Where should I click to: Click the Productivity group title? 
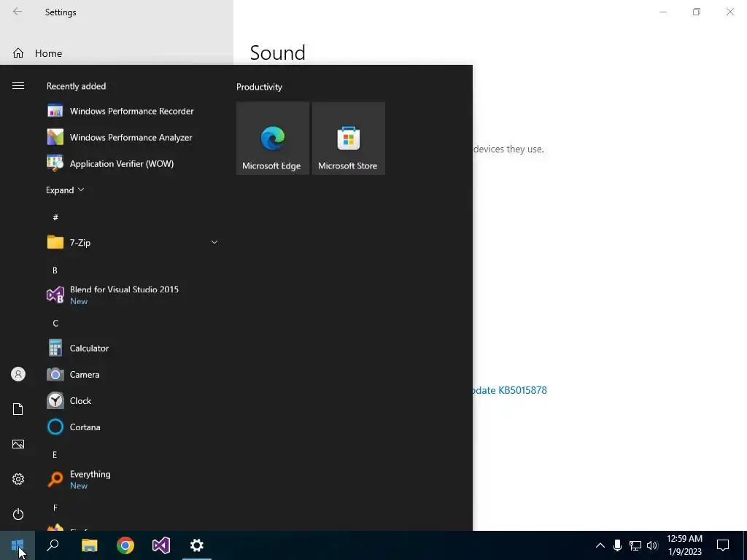click(259, 87)
